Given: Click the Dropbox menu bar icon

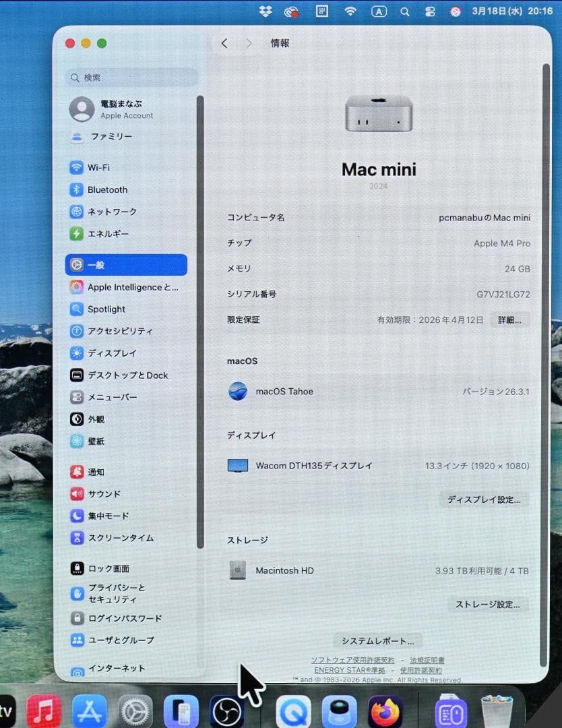Looking at the screenshot, I should click(x=266, y=11).
